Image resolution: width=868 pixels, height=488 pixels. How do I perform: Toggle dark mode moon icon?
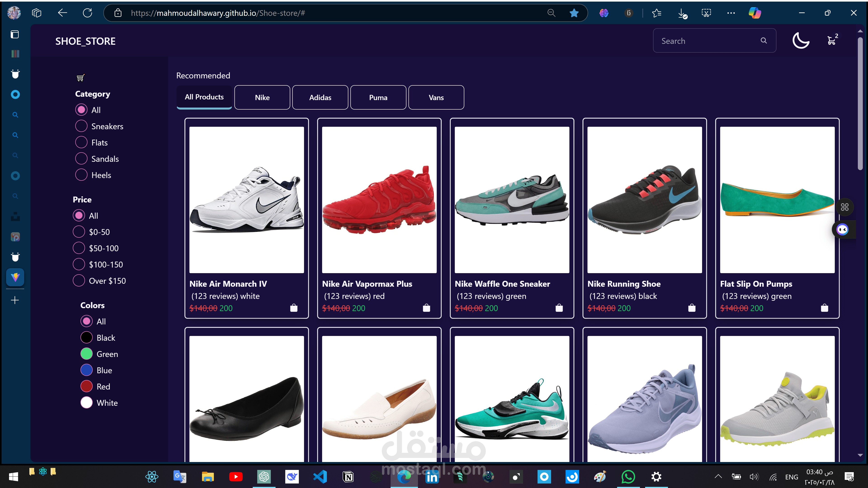point(801,41)
